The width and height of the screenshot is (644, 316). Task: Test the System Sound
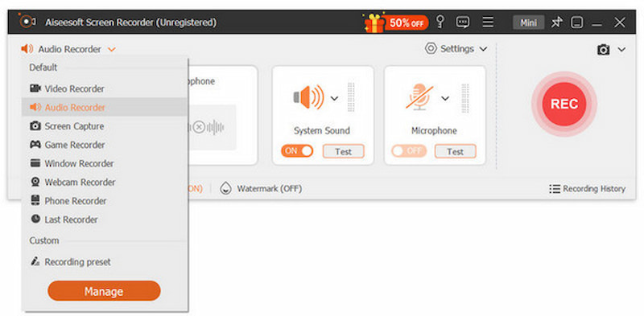(x=344, y=151)
